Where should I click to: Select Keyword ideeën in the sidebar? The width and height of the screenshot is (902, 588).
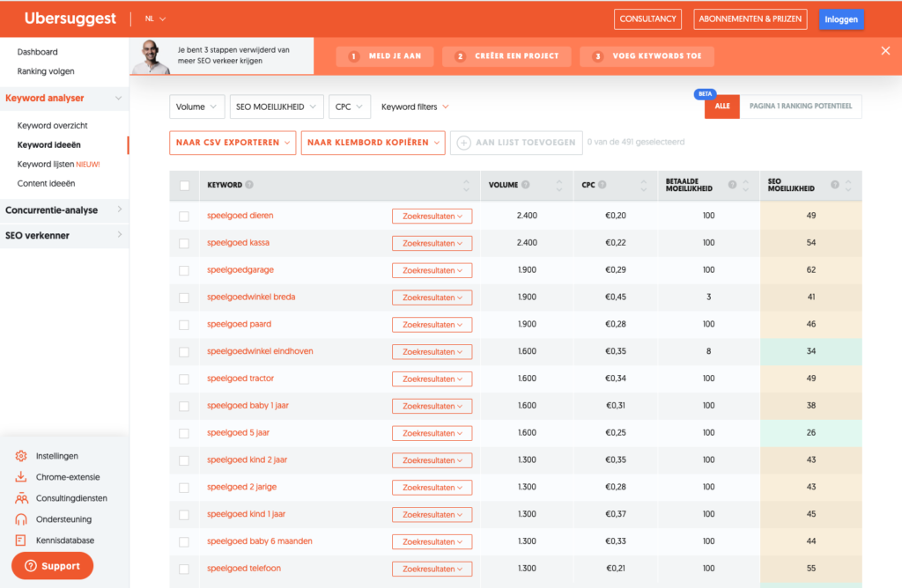[49, 145]
